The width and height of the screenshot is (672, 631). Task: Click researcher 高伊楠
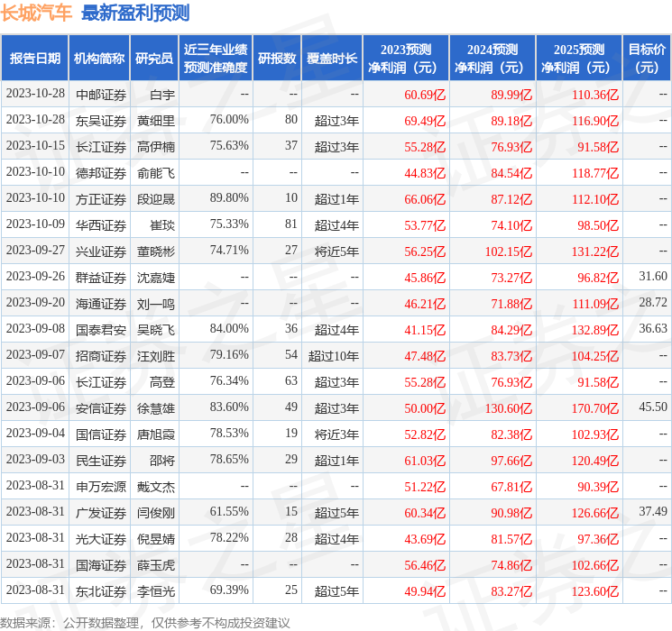tap(156, 147)
